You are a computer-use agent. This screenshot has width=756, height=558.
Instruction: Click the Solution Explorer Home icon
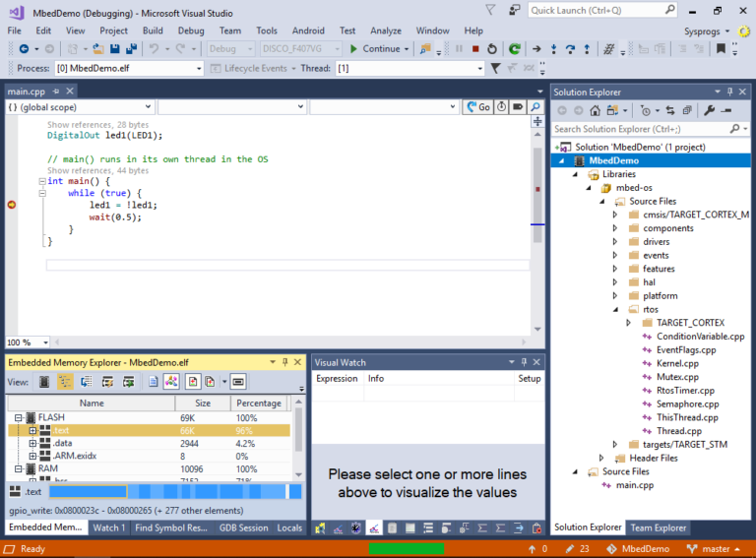(x=595, y=111)
